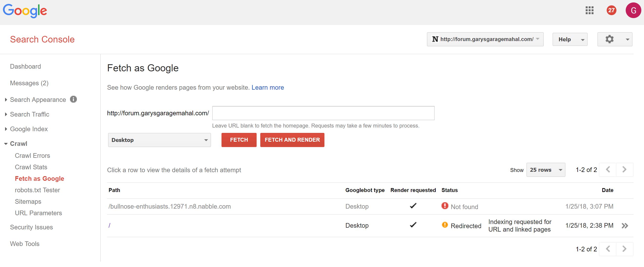Click the Search Appearance info icon

(73, 99)
